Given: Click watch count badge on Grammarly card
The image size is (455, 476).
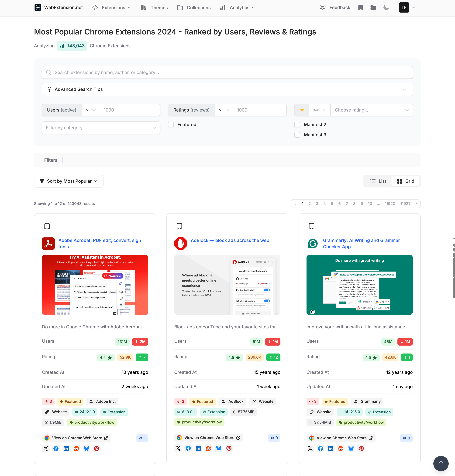Looking at the screenshot, I should click(x=407, y=438).
